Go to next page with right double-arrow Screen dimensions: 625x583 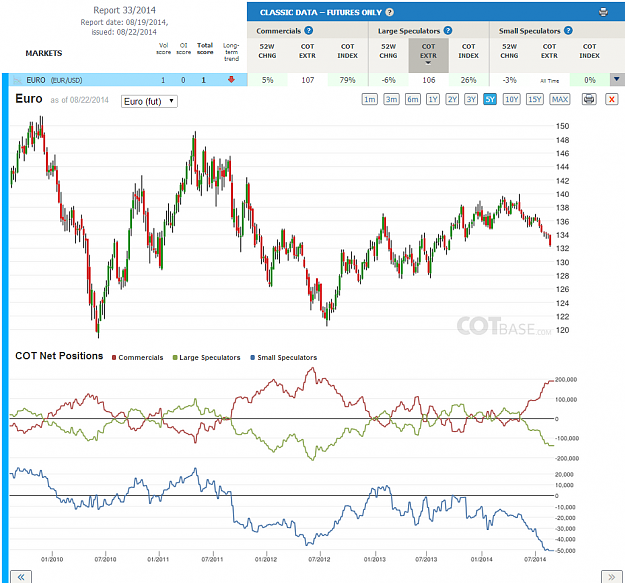coord(611,577)
